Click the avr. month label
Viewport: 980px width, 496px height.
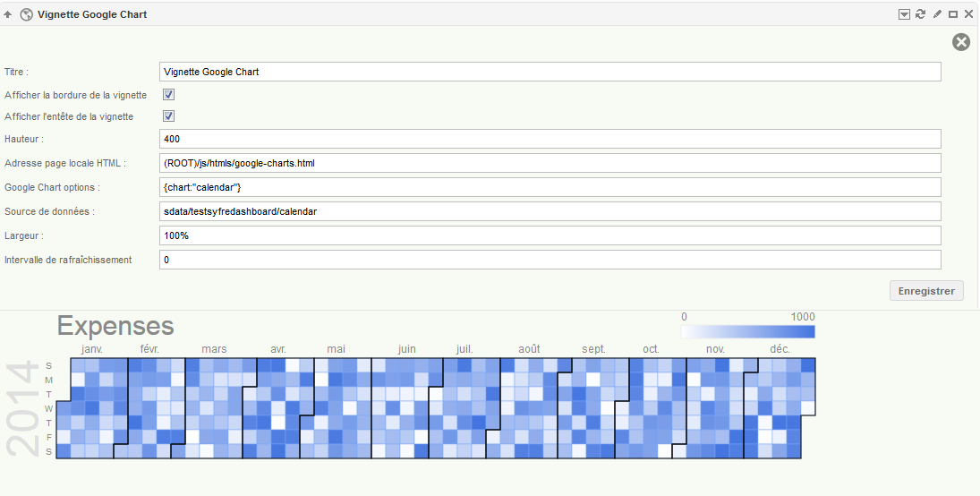pyautogui.click(x=278, y=349)
